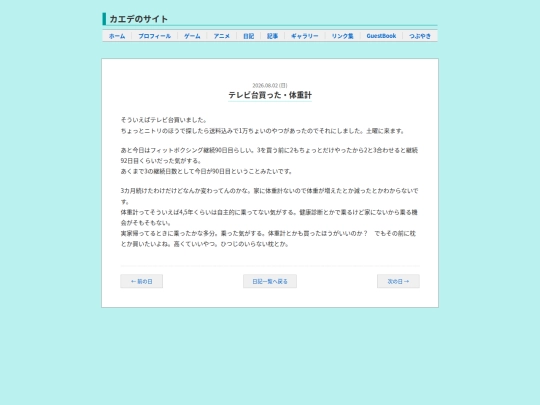Click the line starting ちょっとニトリのほうで探したら
Image resolution: width=540 pixels, height=405 pixels.
[262, 131]
